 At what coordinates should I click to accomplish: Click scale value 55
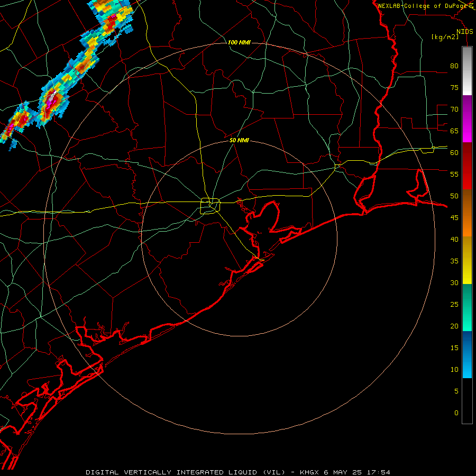click(x=454, y=174)
